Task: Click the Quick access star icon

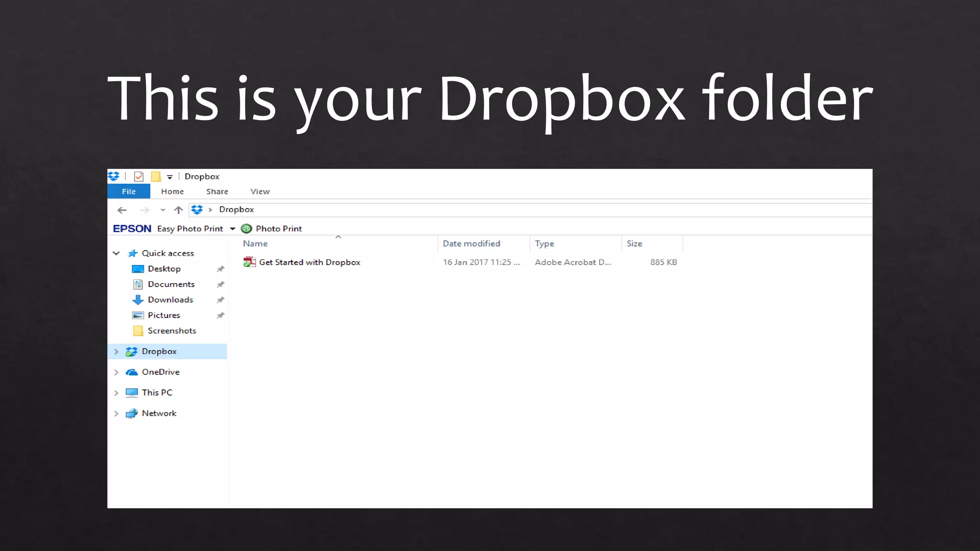Action: pyautogui.click(x=133, y=253)
